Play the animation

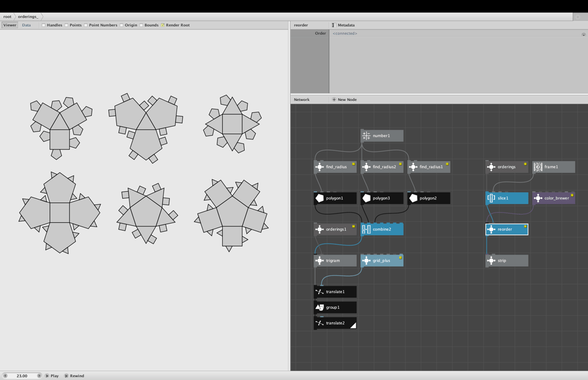pyautogui.click(x=52, y=376)
